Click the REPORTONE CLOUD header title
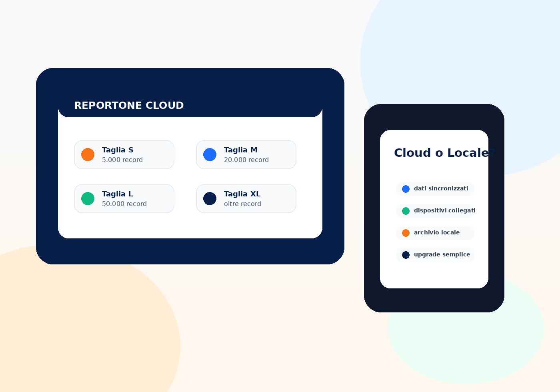 (129, 105)
